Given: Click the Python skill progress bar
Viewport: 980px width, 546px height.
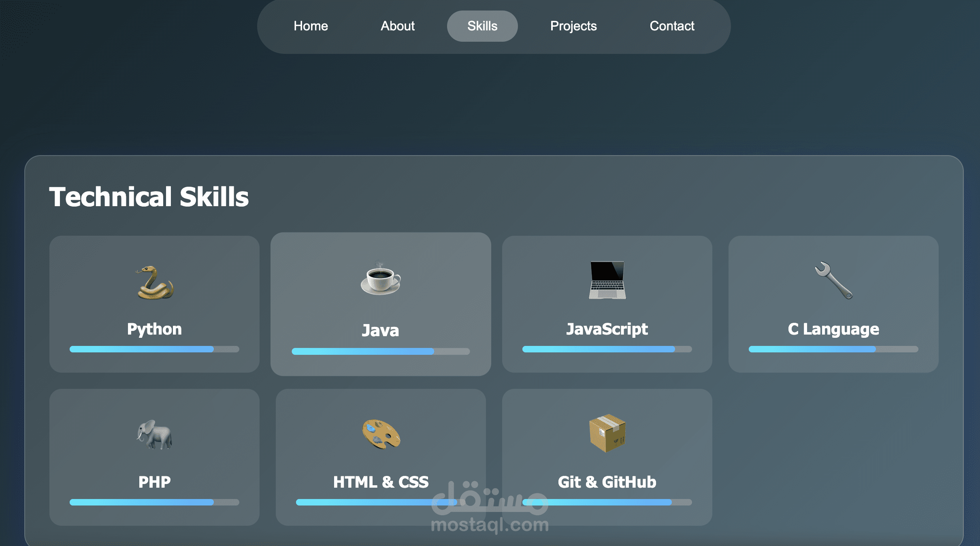Looking at the screenshot, I should [x=154, y=349].
